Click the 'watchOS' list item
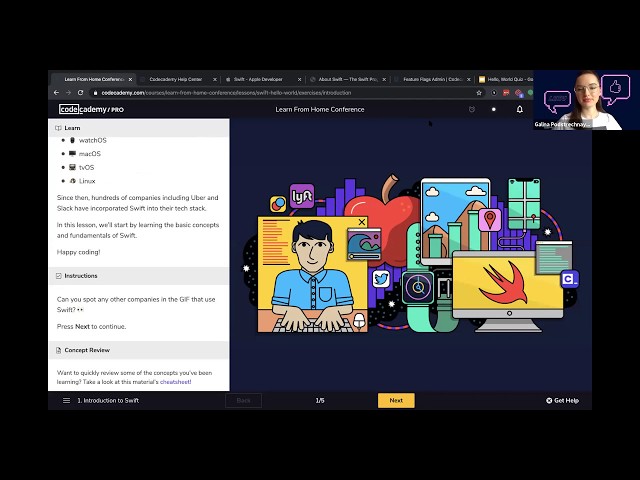This screenshot has width=640, height=480. pos(93,140)
